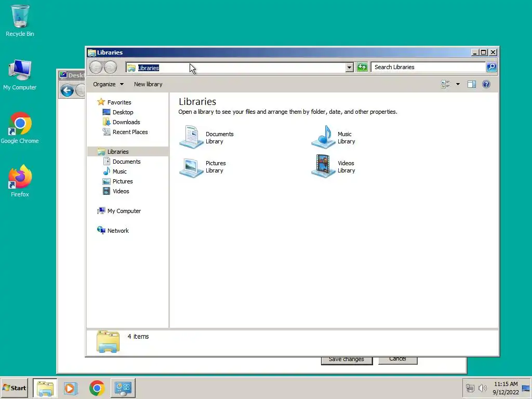Click the volume speaker tray icon

pos(482,388)
